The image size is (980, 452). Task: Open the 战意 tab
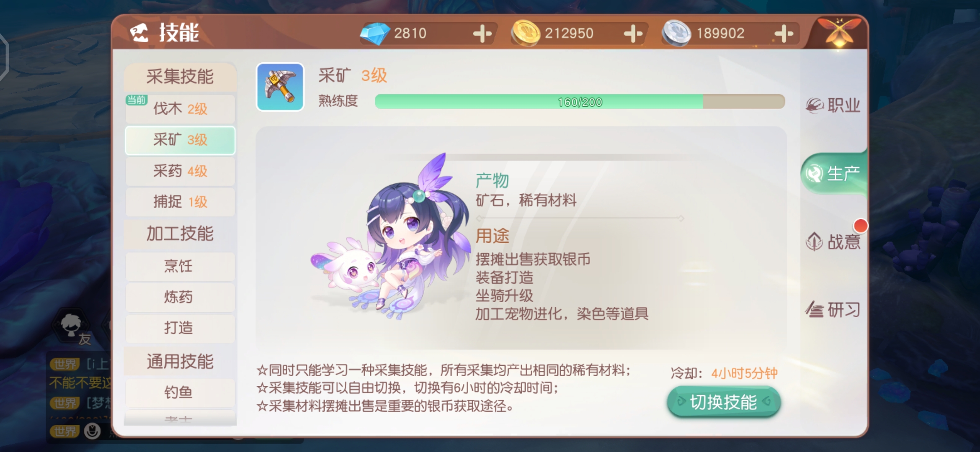[833, 241]
